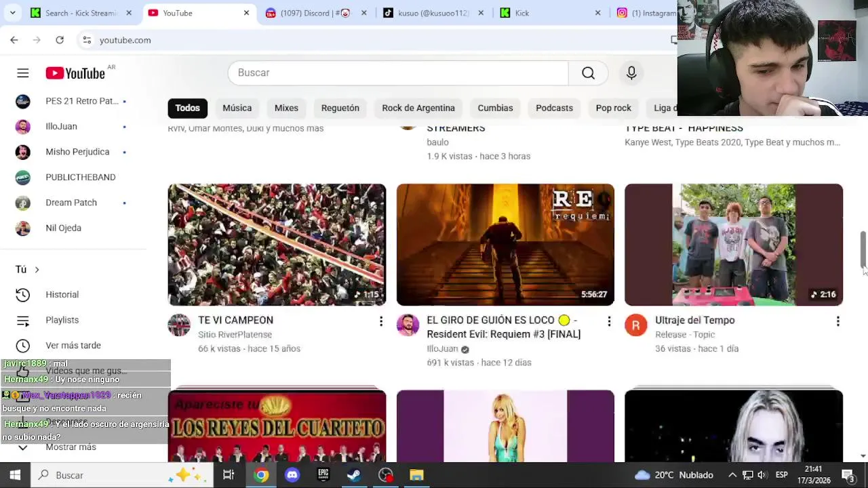Open IlloJuan subscription avatar in sidebar

click(23, 126)
